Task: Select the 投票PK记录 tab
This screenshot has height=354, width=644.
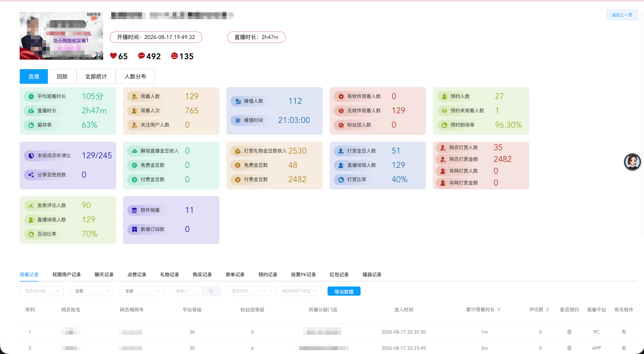Action: [303, 275]
